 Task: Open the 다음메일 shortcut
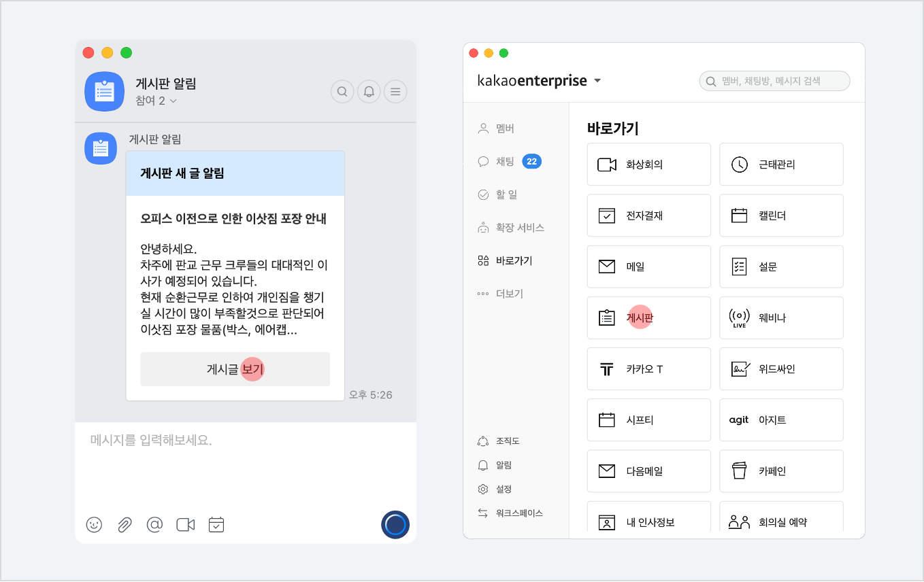[x=649, y=471]
